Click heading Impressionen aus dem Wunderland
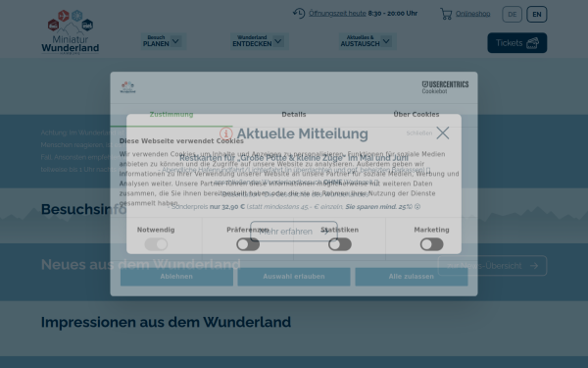Screen dimensions: 588x368 (x=166, y=322)
